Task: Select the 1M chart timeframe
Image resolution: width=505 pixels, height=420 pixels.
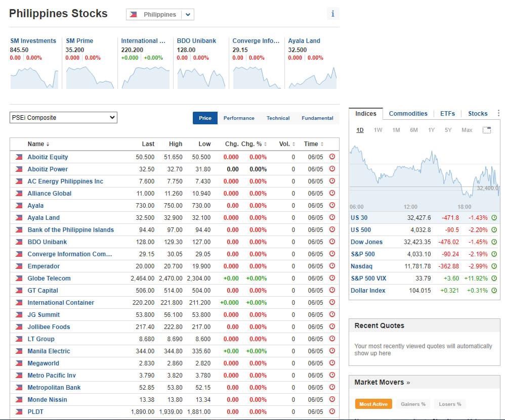Action: [x=396, y=130]
